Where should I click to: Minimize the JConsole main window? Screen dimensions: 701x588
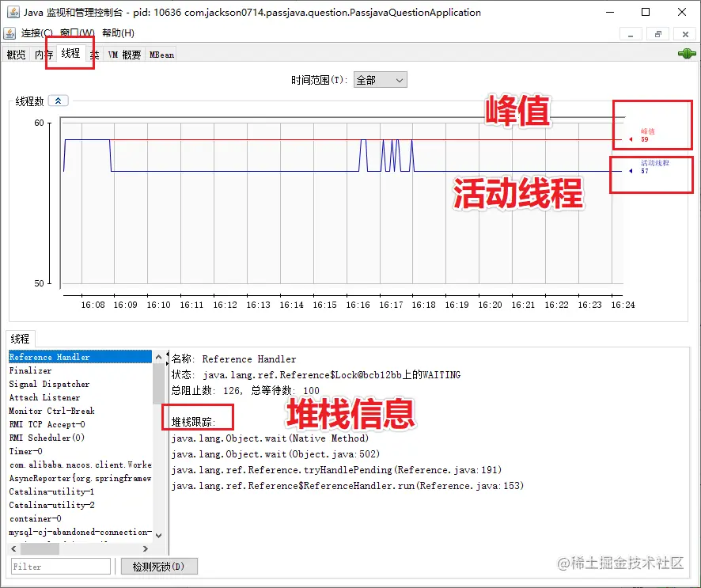[610, 12]
